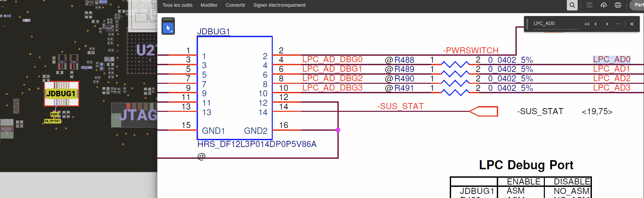Click the <19,75> page reference
Viewport: 644px width, 198px height.
coord(597,112)
